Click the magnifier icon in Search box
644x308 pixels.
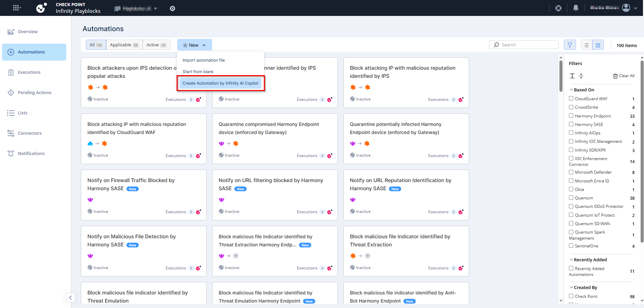pos(496,45)
